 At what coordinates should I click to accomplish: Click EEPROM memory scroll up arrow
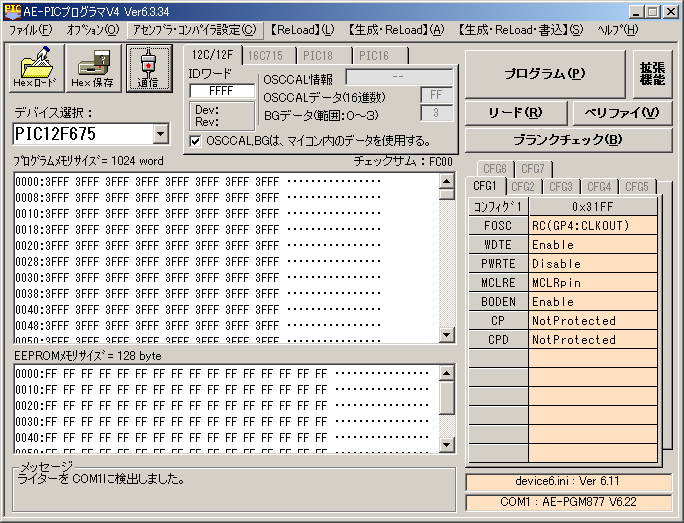click(x=447, y=373)
